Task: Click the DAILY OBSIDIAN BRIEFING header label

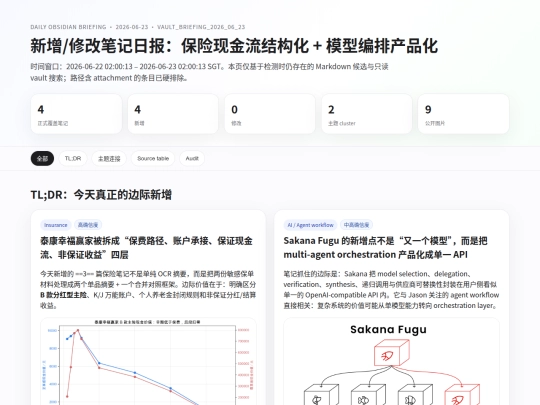Action: click(68, 27)
